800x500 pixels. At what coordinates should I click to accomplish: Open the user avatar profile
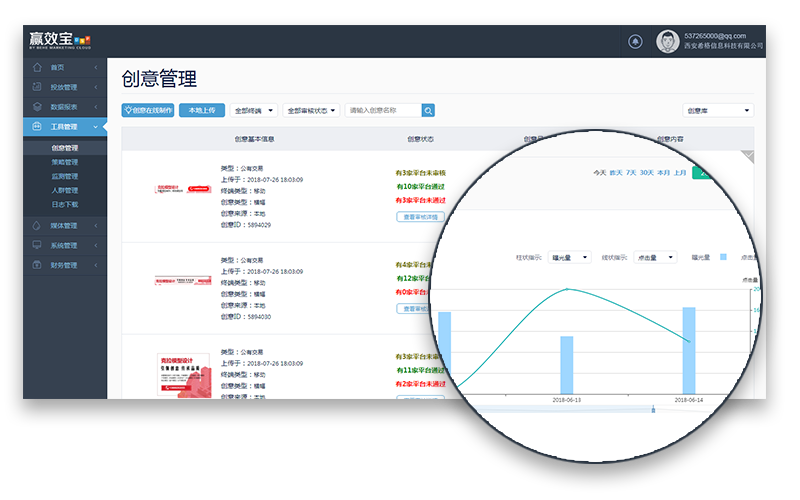tap(667, 41)
